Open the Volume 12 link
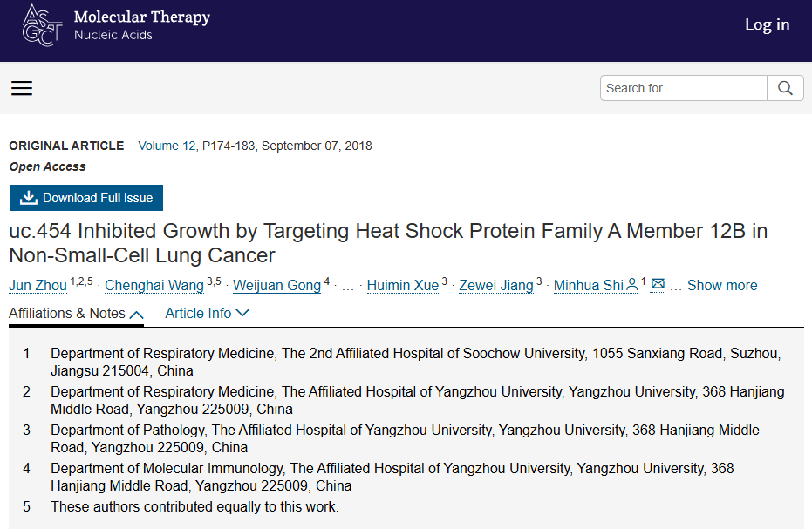The height and width of the screenshot is (529, 812). click(167, 146)
